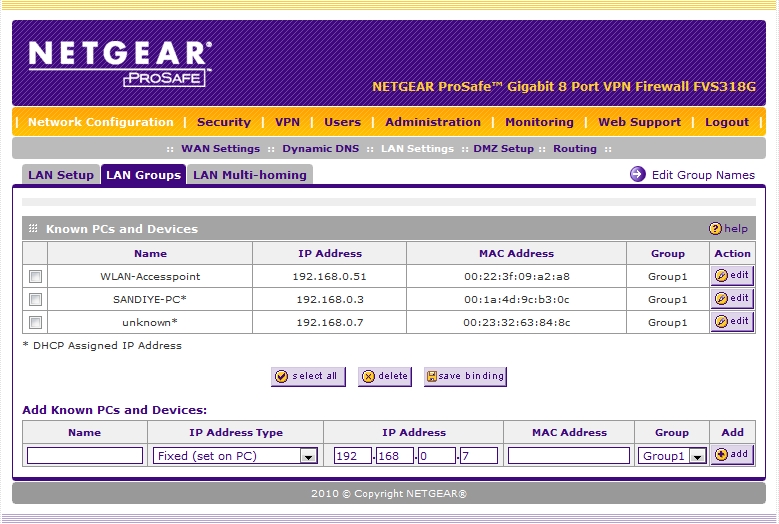Go to WAN Settings submenu
The width and height of the screenshot is (779, 524).
[x=221, y=149]
